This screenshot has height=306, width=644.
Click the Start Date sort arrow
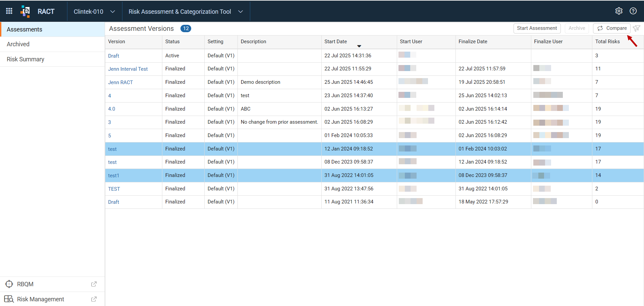click(359, 46)
